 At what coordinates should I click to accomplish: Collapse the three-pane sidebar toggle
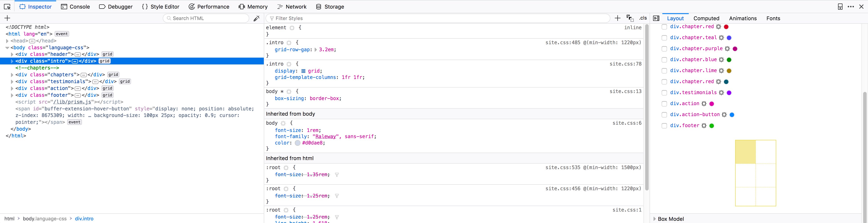[656, 18]
